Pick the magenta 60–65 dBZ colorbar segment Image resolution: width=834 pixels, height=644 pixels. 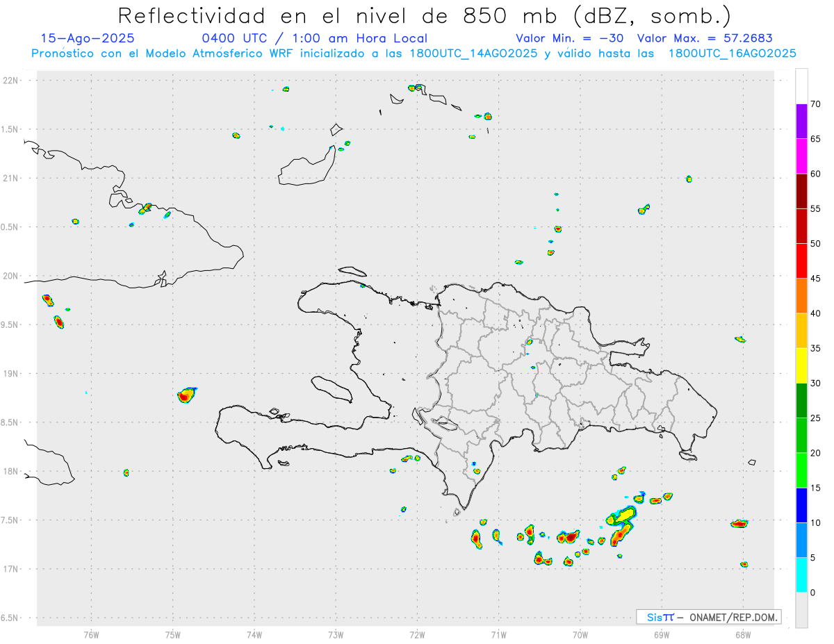click(x=801, y=156)
